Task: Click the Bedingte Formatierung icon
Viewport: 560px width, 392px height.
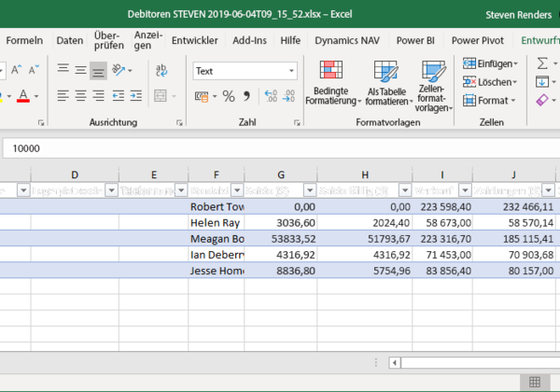Action: pyautogui.click(x=330, y=71)
